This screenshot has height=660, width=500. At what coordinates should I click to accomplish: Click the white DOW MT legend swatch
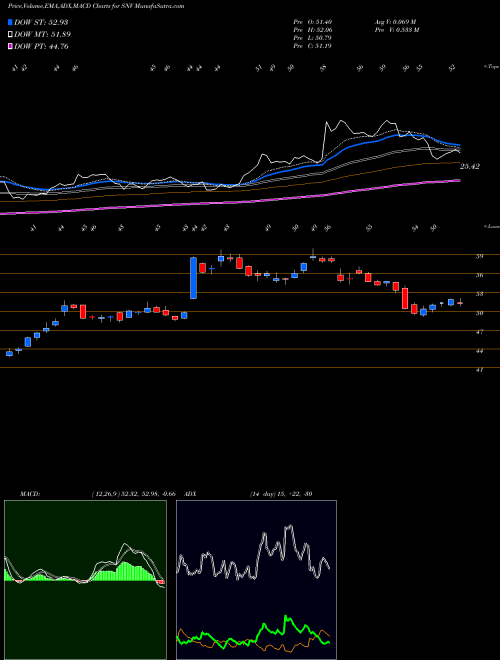click(x=10, y=34)
